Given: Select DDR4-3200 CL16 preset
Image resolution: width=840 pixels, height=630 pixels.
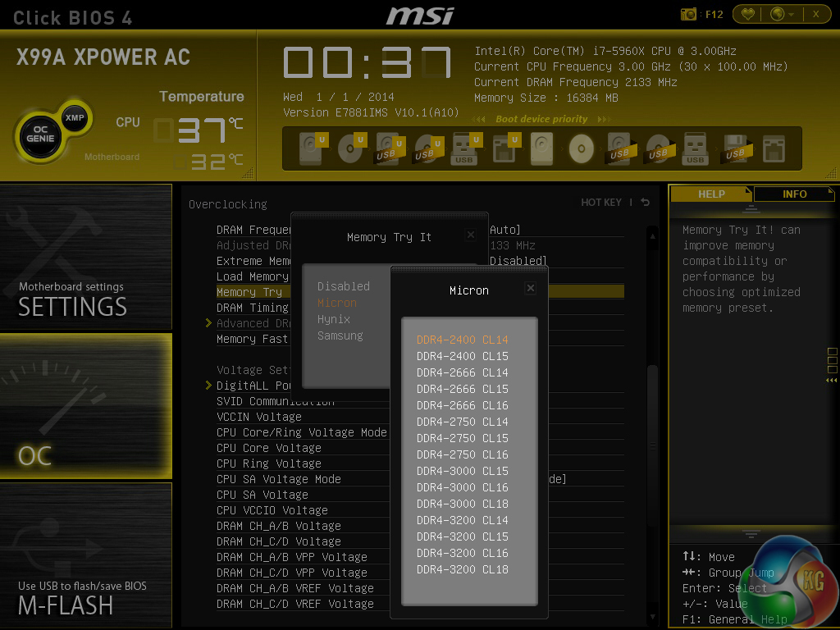Looking at the screenshot, I should [x=463, y=553].
